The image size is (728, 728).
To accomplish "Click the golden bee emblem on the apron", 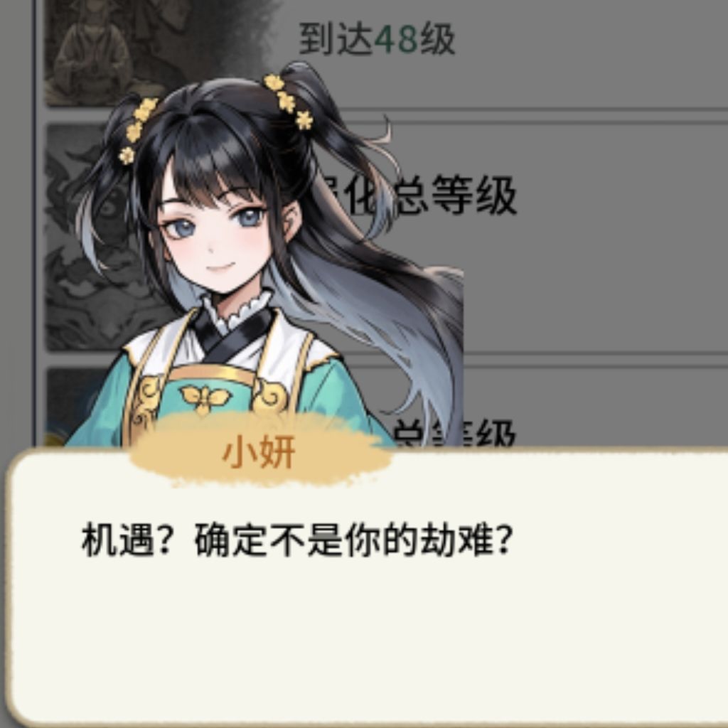I will pos(205,398).
